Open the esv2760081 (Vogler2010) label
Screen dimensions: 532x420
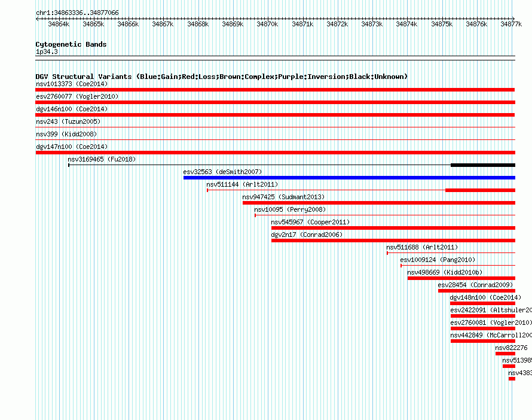pos(491,322)
